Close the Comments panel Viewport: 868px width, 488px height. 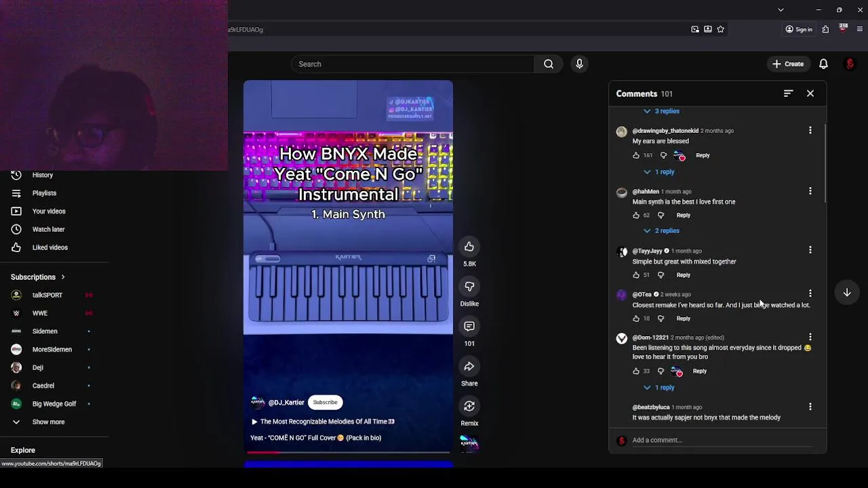pos(810,94)
